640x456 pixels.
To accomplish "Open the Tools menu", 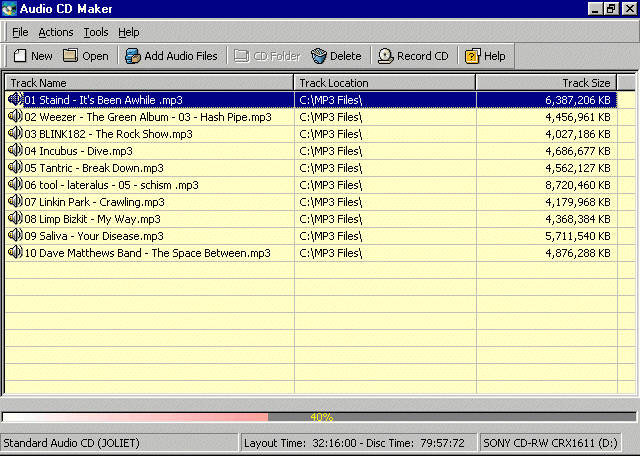I will pyautogui.click(x=96, y=32).
